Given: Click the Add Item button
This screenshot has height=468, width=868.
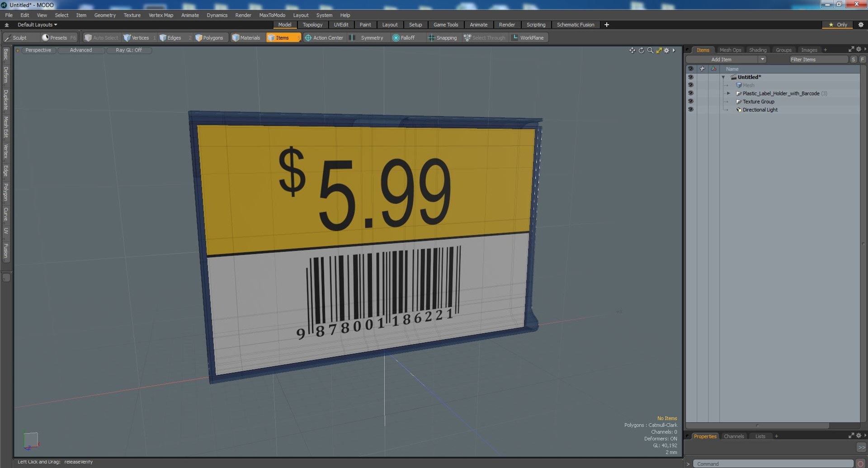Looking at the screenshot, I should [722, 59].
